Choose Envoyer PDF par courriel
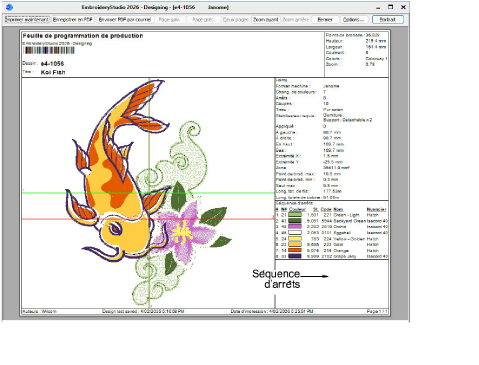Image resolution: width=479 pixels, height=365 pixels. 125,20
